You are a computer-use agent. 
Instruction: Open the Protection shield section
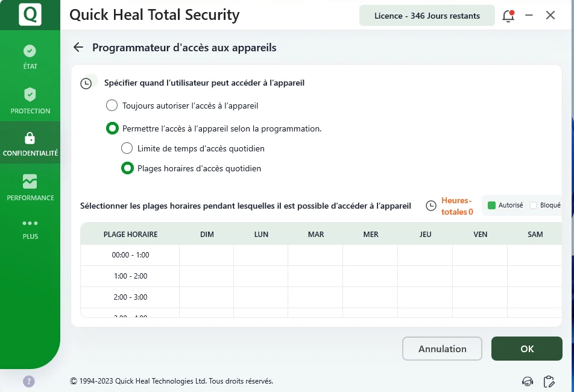click(x=30, y=100)
